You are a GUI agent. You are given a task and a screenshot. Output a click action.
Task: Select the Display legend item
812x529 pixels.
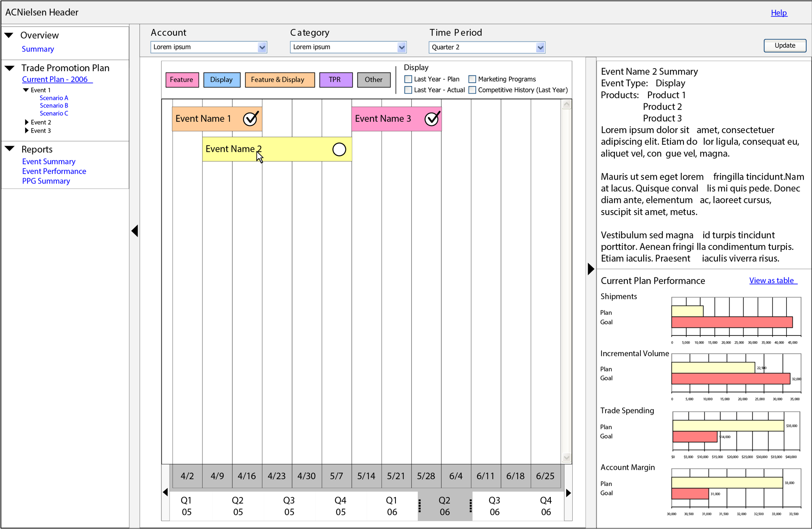(x=221, y=80)
